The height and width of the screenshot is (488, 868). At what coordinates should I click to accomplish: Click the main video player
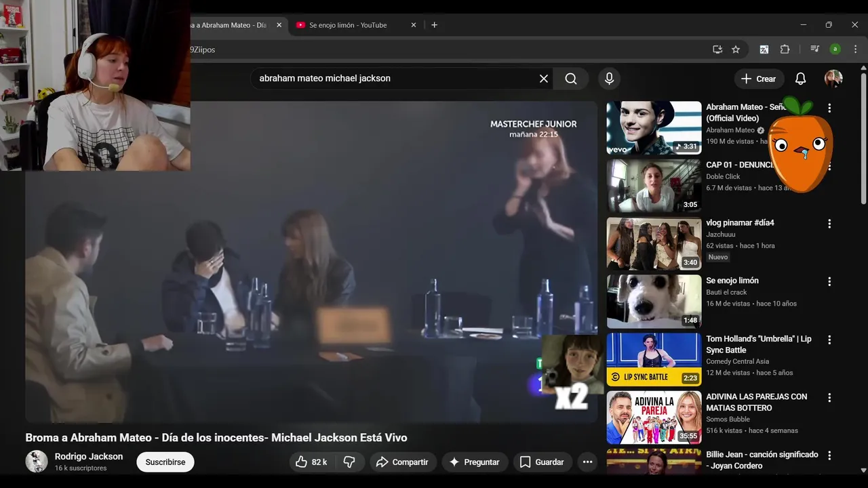tap(311, 262)
